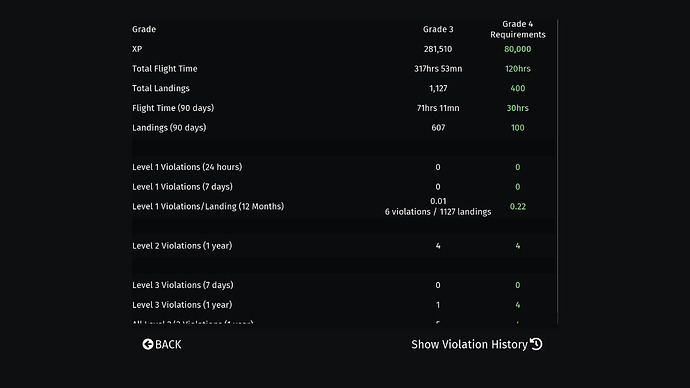
Task: Select the Total Flight Time row
Action: (x=344, y=69)
